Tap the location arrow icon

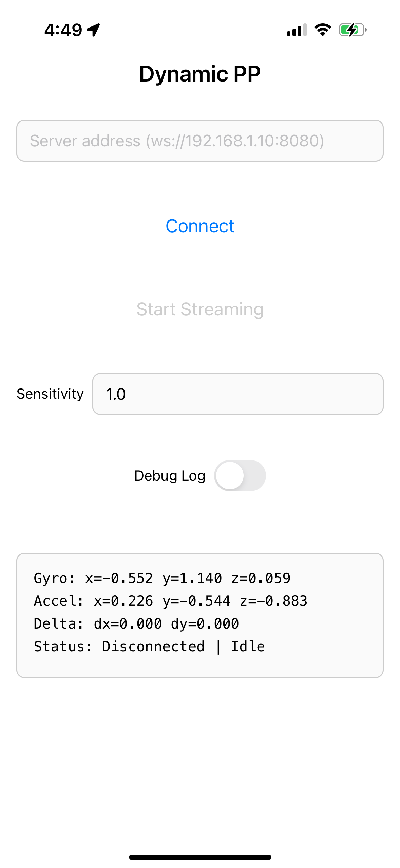pos(93,30)
